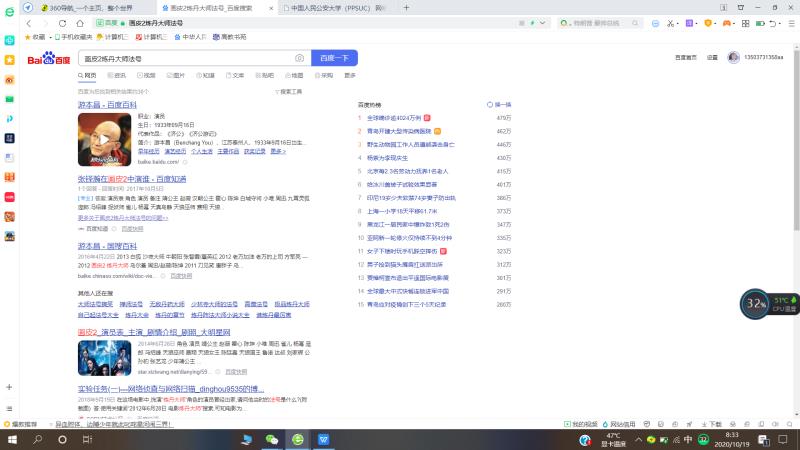Open the game controller toolbar icon
Screen dimensions: 800x450
pyautogui.click(x=727, y=23)
